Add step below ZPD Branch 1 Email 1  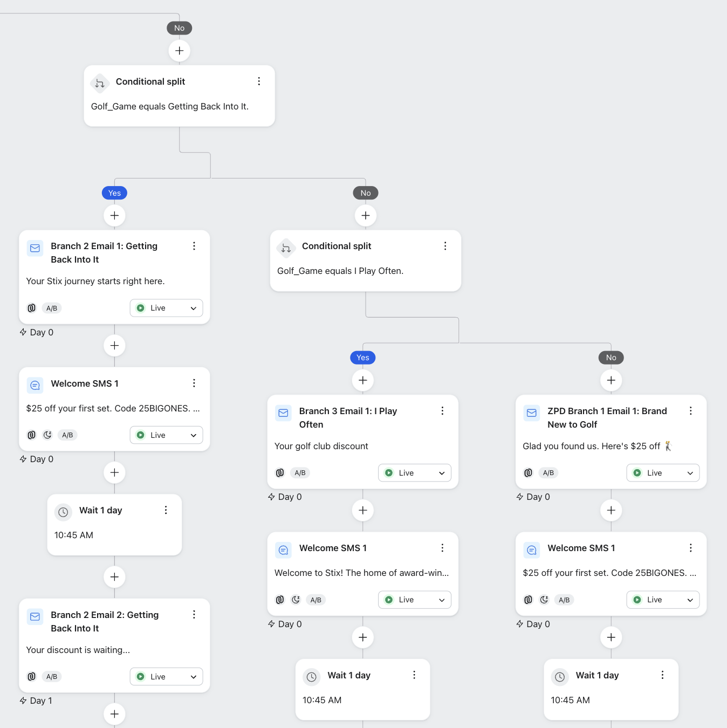(611, 510)
